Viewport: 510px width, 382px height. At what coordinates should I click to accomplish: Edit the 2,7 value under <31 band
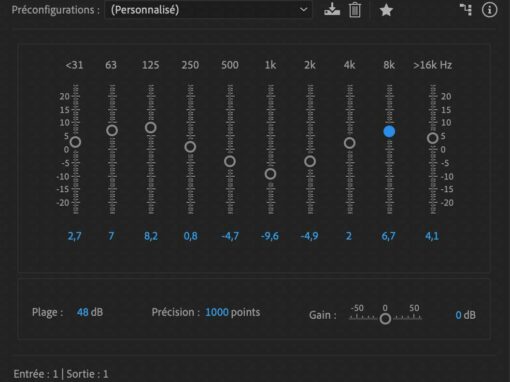tap(74, 236)
